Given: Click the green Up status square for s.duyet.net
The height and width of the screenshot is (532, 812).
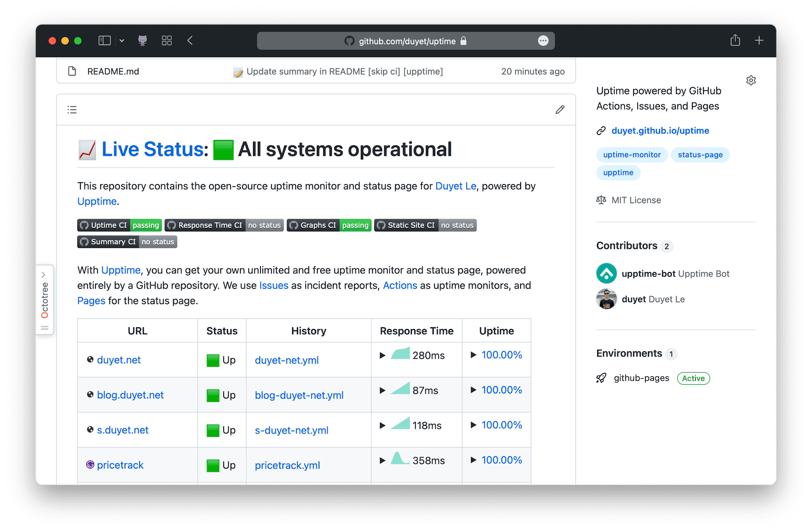Looking at the screenshot, I should tap(213, 430).
